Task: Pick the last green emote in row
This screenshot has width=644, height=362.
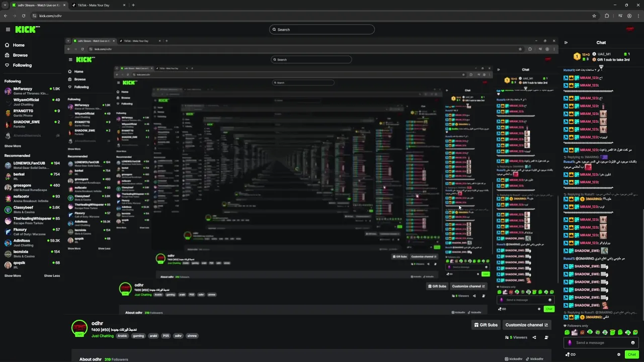Action: coord(635,332)
